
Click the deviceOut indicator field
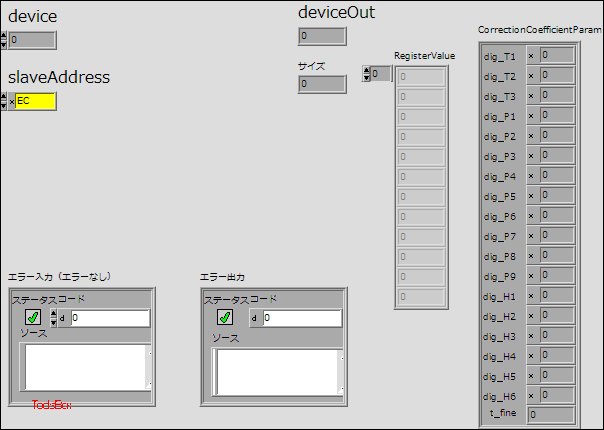(322, 36)
